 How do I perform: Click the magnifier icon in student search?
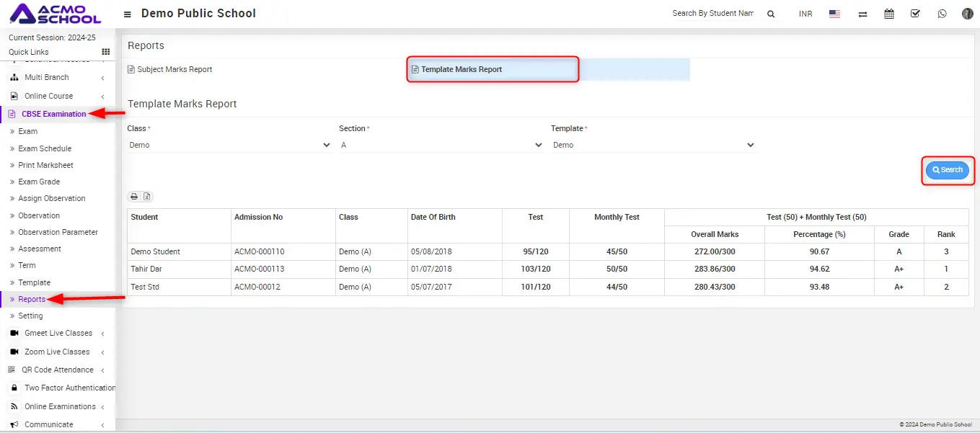click(771, 14)
